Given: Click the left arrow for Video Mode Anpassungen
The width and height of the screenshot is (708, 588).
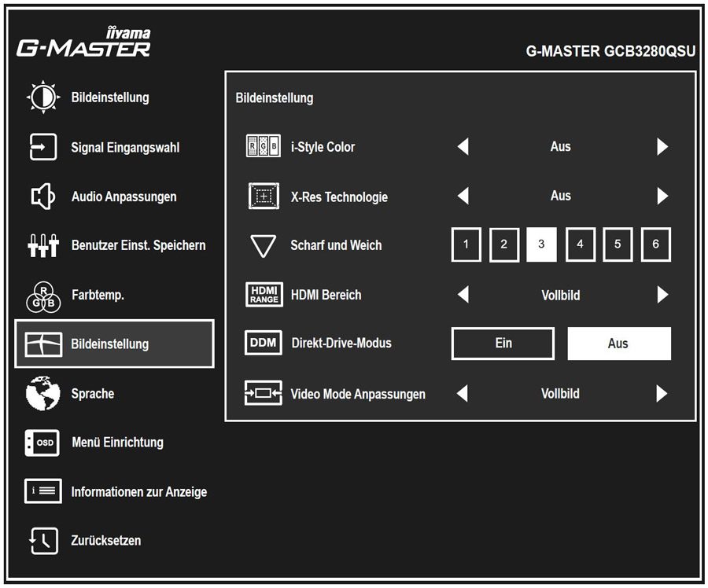Looking at the screenshot, I should tap(463, 393).
